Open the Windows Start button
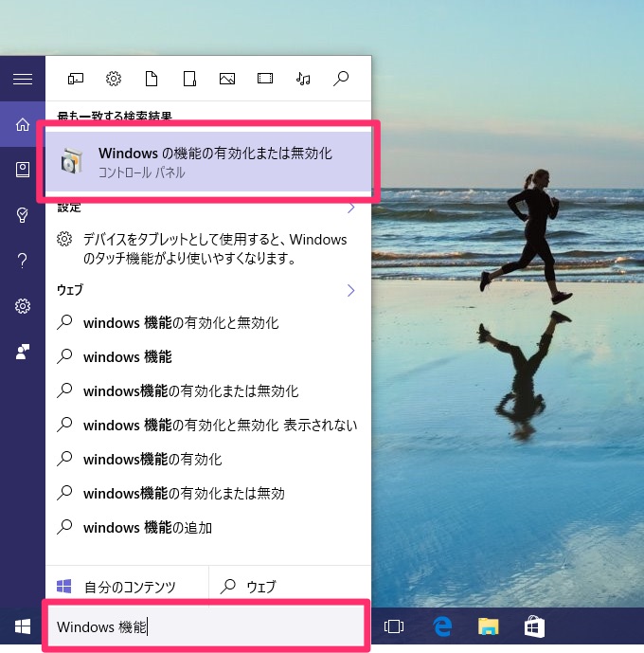Image resolution: width=644 pixels, height=653 pixels. [23, 626]
